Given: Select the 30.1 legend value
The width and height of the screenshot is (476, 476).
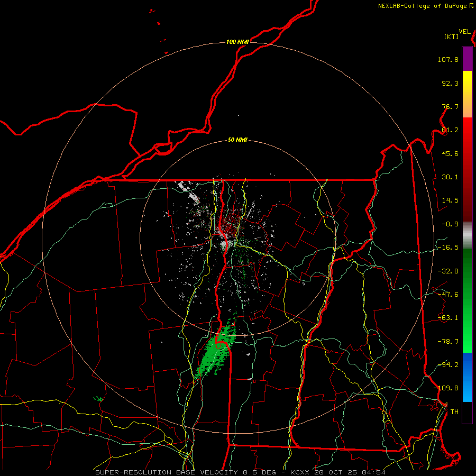Looking at the screenshot, I should point(450,177).
